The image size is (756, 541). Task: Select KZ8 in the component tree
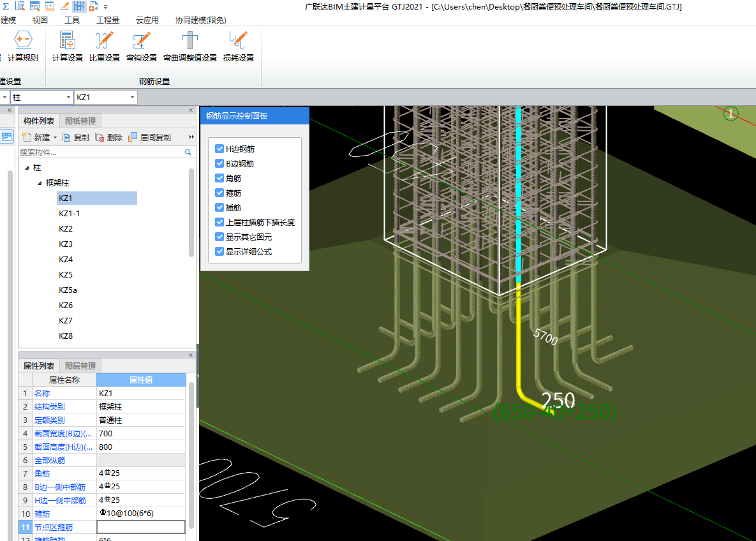click(66, 336)
